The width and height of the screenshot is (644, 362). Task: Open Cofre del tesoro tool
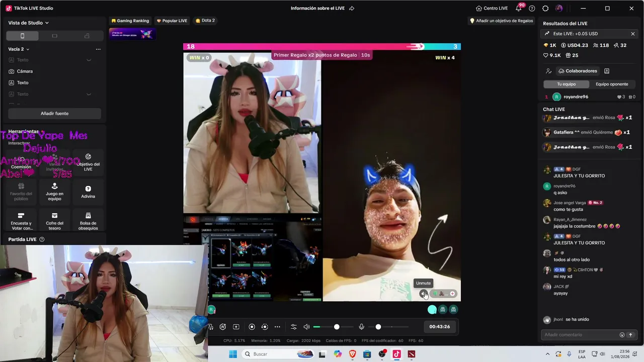[x=54, y=221]
